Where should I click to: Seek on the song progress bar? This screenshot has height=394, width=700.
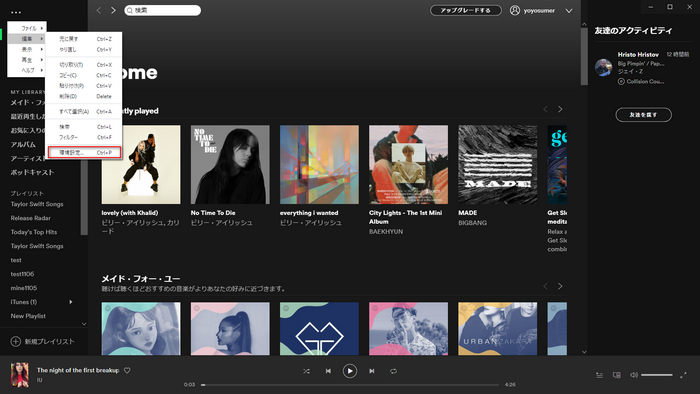(350, 385)
